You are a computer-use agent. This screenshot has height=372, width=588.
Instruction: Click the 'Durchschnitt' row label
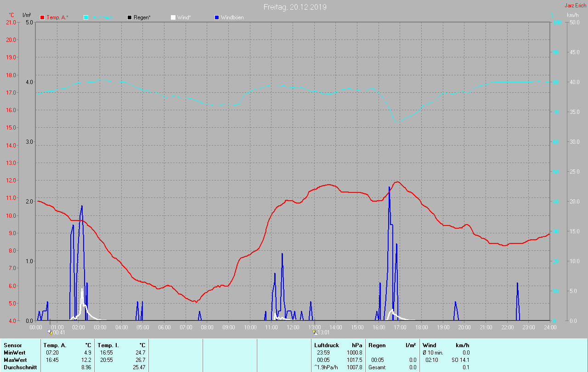tap(20, 367)
